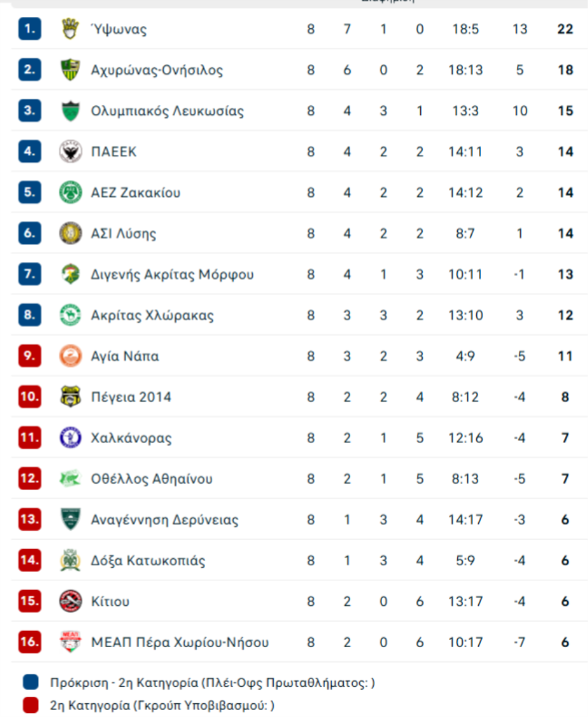The height and width of the screenshot is (717, 588).
Task: Click the ΜΕΑΠ Πέρα Χωρίου-Νήσου crest
Action: [71, 642]
